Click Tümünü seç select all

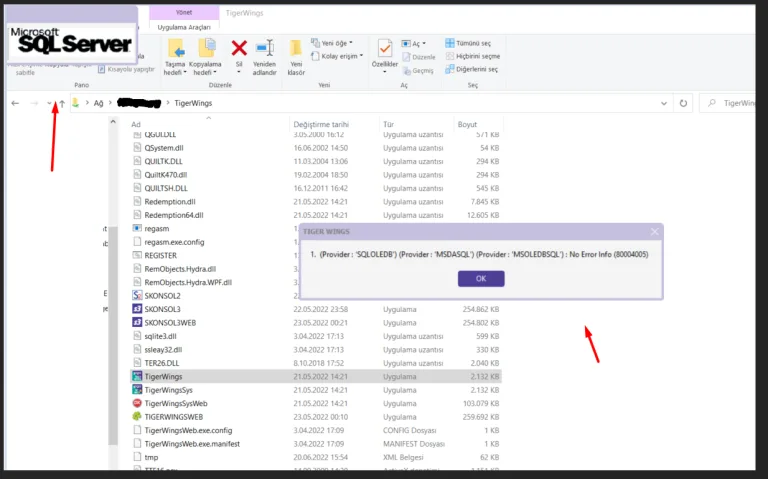[x=468, y=43]
